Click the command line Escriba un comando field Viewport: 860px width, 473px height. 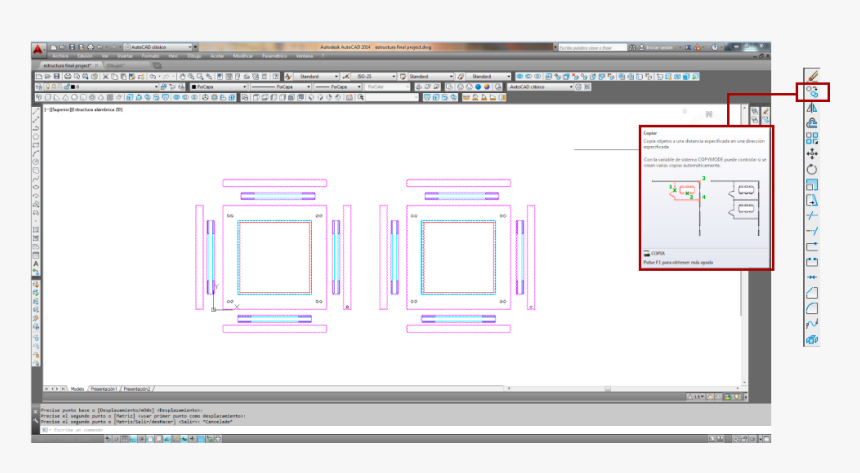point(406,430)
